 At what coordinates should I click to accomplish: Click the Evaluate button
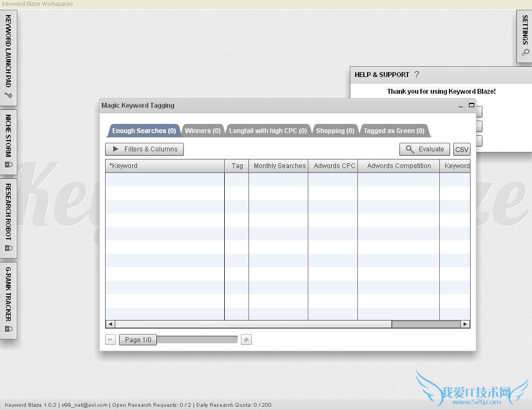[x=424, y=149]
